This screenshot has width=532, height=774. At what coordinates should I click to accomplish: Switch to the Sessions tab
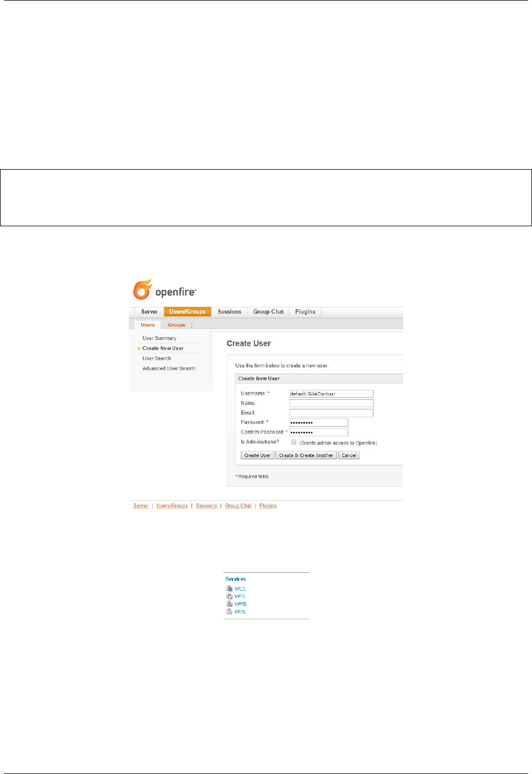pos(230,312)
